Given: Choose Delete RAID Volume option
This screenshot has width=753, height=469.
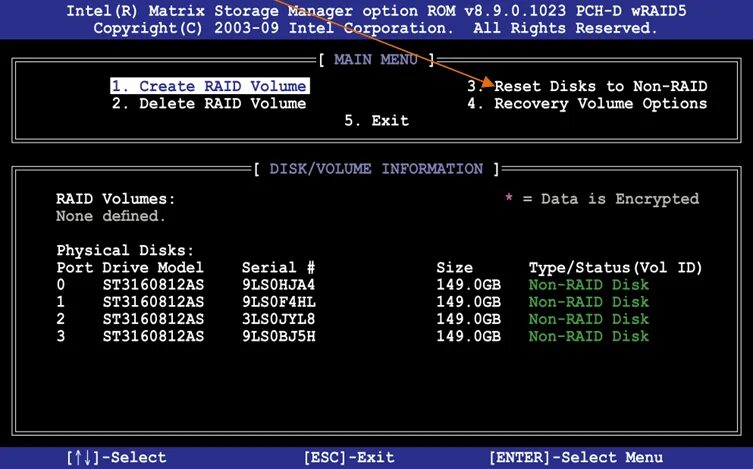Looking at the screenshot, I should 209,104.
